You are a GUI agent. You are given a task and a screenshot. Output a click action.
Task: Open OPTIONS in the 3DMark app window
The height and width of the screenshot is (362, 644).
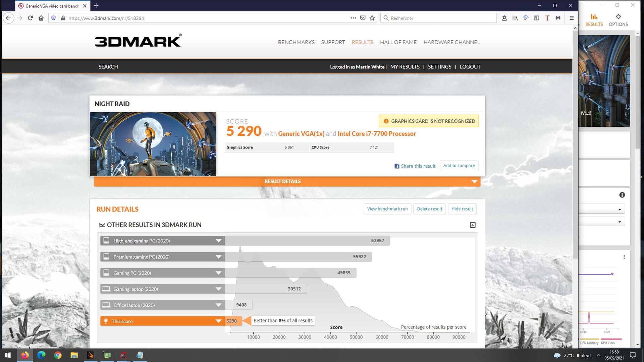pyautogui.click(x=618, y=20)
